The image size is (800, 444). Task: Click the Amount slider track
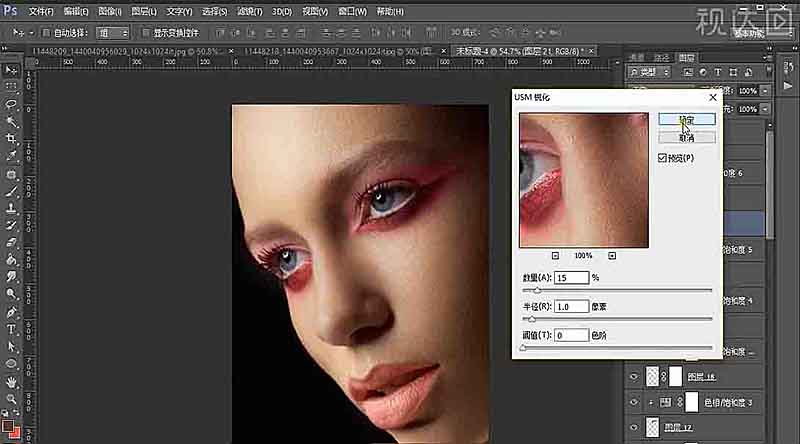(617, 290)
